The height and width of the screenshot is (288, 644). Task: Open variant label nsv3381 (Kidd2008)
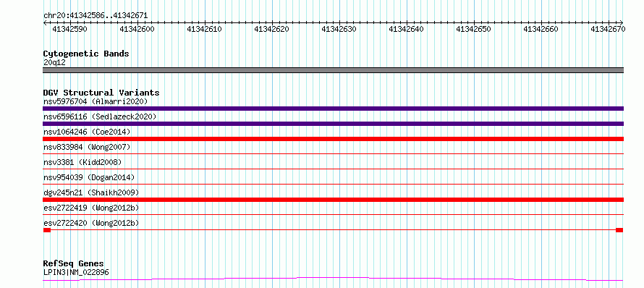tap(82, 162)
